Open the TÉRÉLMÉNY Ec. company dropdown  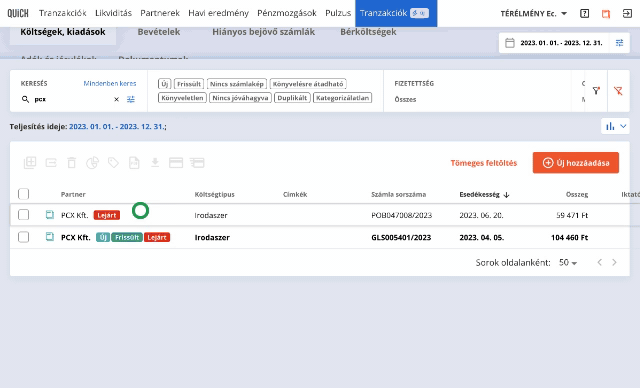coord(534,13)
